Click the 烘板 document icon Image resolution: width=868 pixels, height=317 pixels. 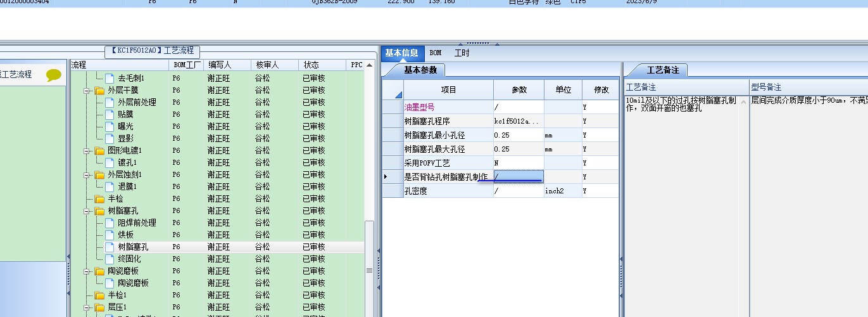[x=110, y=235]
